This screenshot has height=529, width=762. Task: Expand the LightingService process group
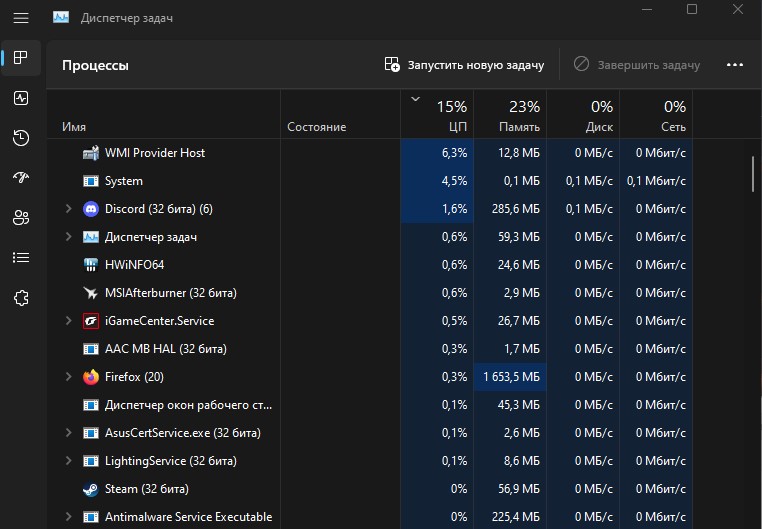click(x=69, y=461)
